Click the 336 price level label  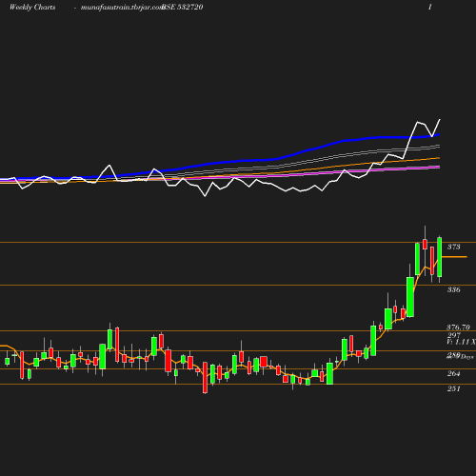click(x=453, y=289)
